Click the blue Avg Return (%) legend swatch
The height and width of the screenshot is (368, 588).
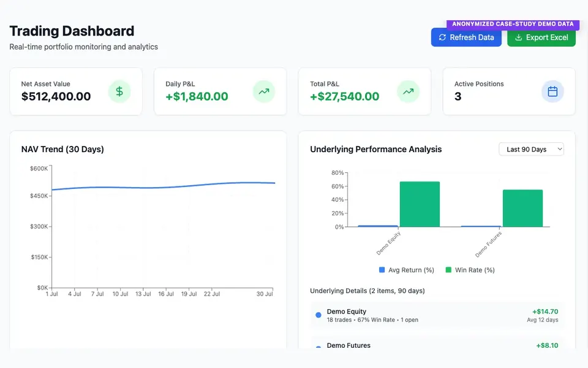(382, 270)
